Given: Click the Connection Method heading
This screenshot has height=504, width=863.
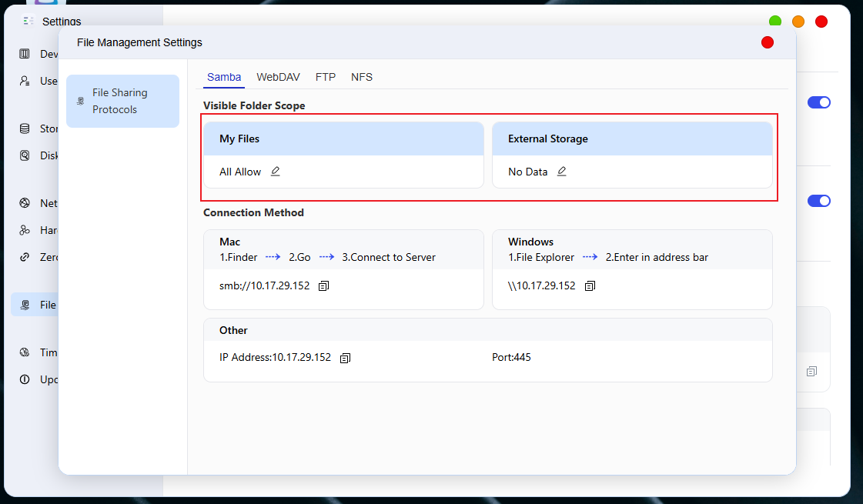Looking at the screenshot, I should pyautogui.click(x=253, y=212).
